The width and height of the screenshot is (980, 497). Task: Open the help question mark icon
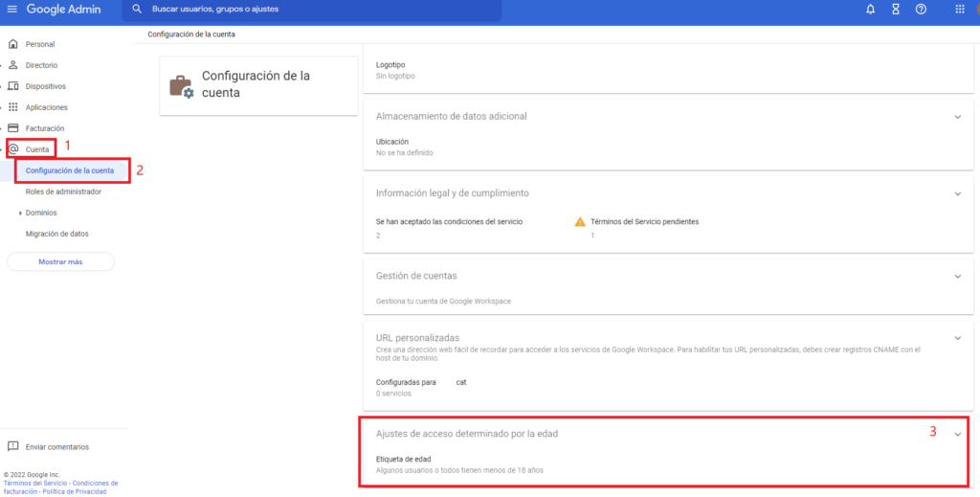[921, 10]
